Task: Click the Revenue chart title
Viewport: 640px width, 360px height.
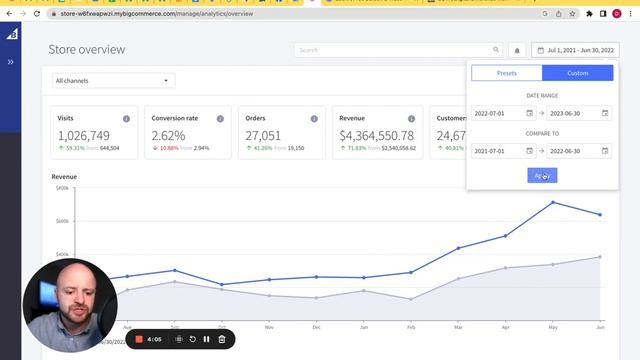Action: 64,177
